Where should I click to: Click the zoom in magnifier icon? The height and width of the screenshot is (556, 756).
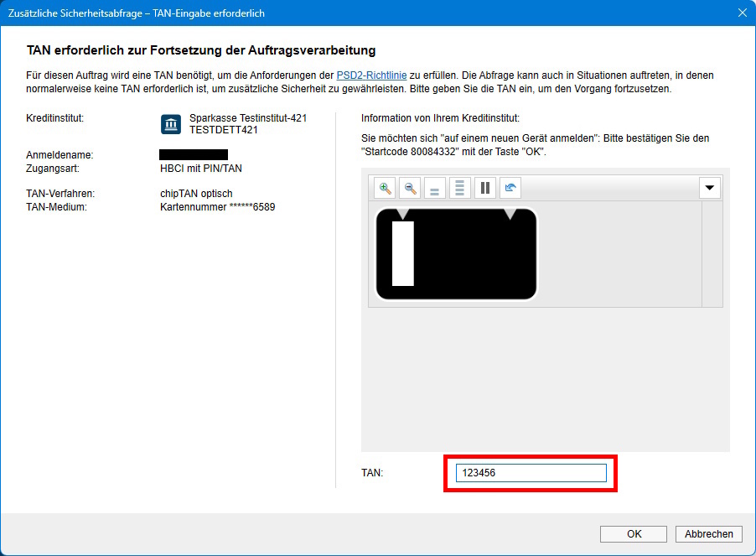pyautogui.click(x=385, y=188)
